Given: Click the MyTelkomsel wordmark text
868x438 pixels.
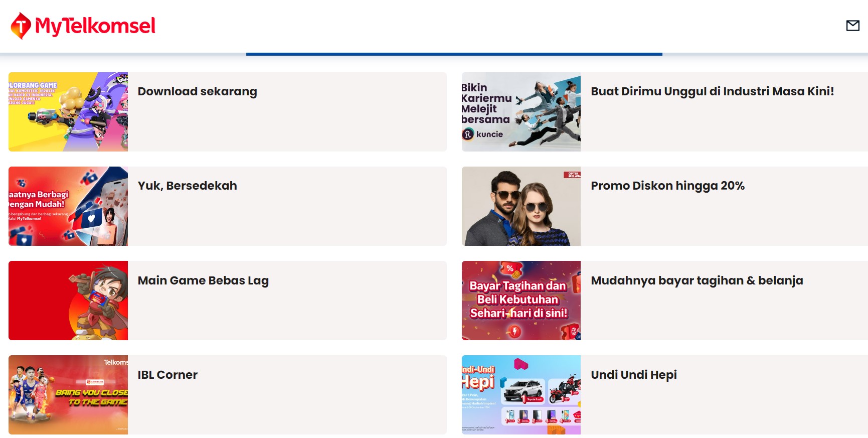Looking at the screenshot, I should click(95, 26).
